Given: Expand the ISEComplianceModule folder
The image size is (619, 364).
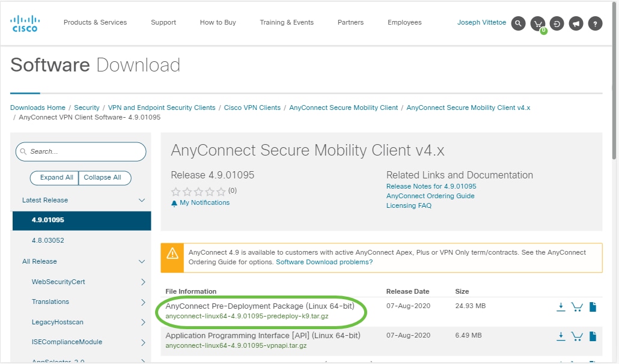Looking at the screenshot, I should click(x=143, y=342).
